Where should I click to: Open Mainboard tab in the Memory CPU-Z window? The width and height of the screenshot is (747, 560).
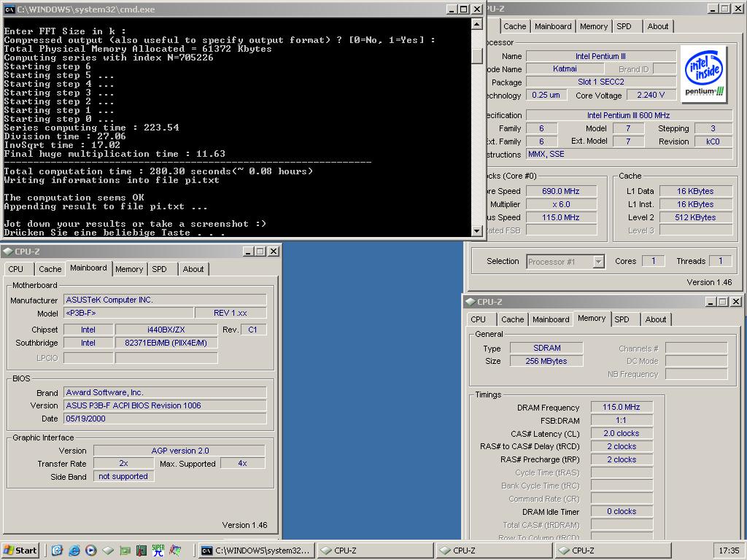point(551,319)
